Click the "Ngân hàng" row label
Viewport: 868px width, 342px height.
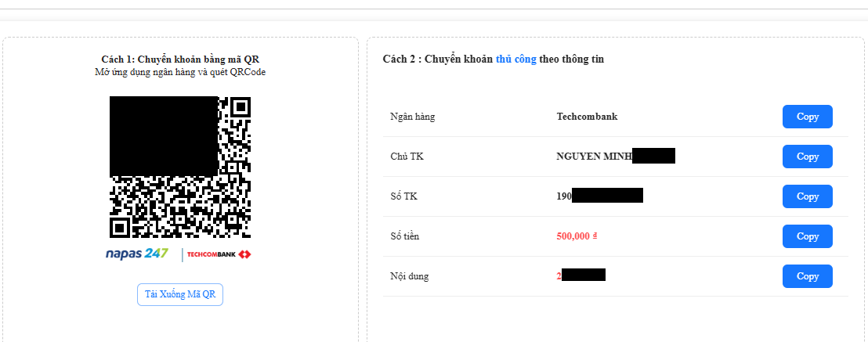412,117
